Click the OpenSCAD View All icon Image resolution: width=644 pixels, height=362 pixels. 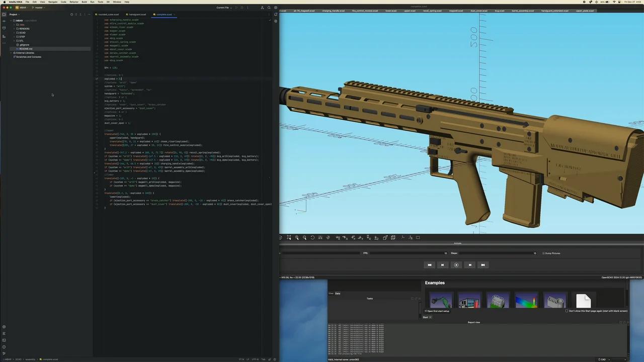[x=289, y=237]
